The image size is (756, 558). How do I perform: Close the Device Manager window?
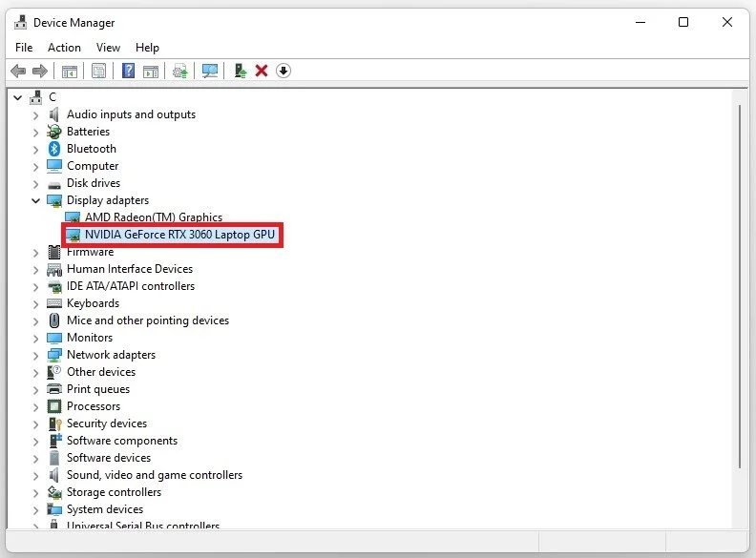(x=727, y=22)
